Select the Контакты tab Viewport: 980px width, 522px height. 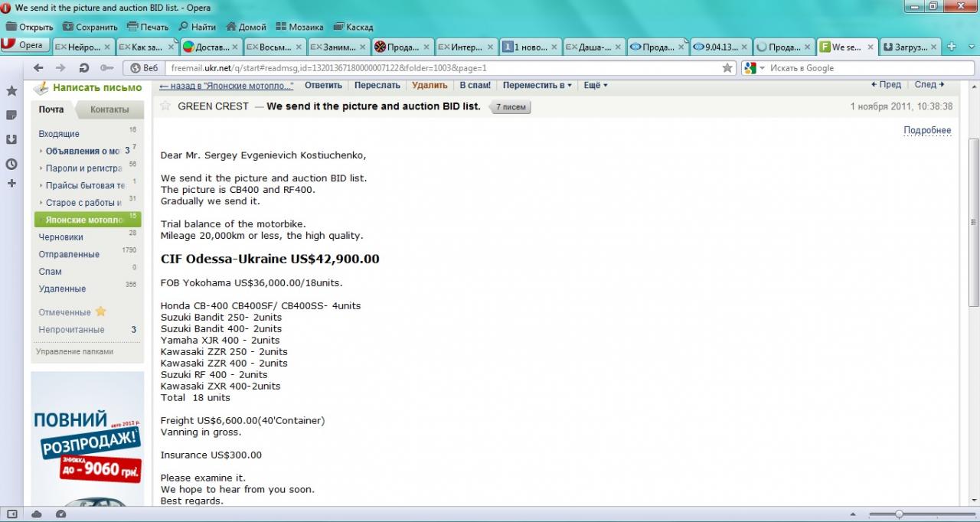point(109,109)
